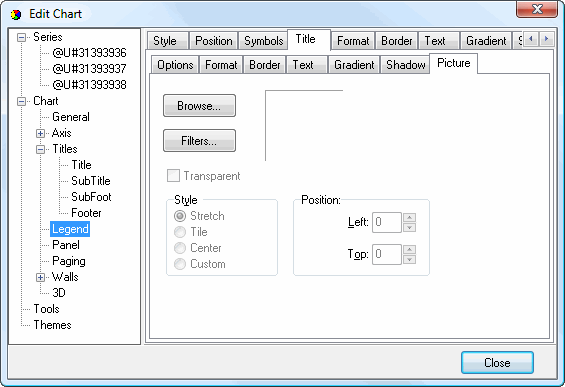
Task: Click the Edit Chart application icon
Action: [16, 14]
